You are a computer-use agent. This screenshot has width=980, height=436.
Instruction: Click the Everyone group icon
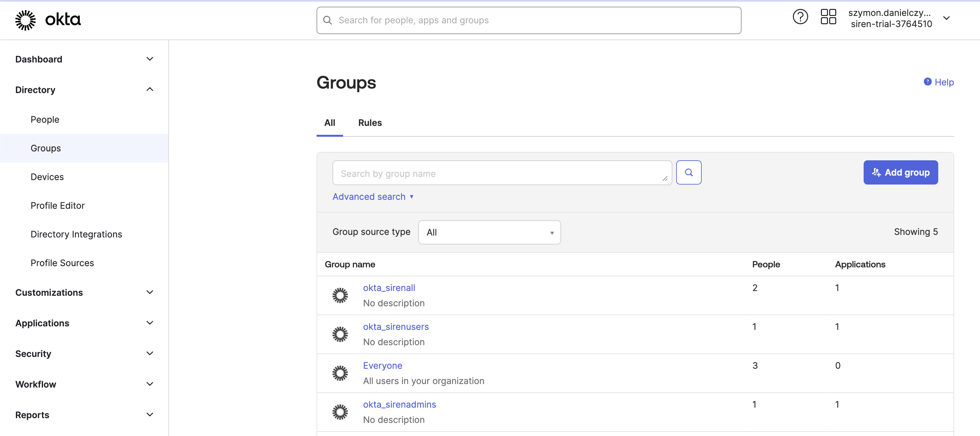340,373
